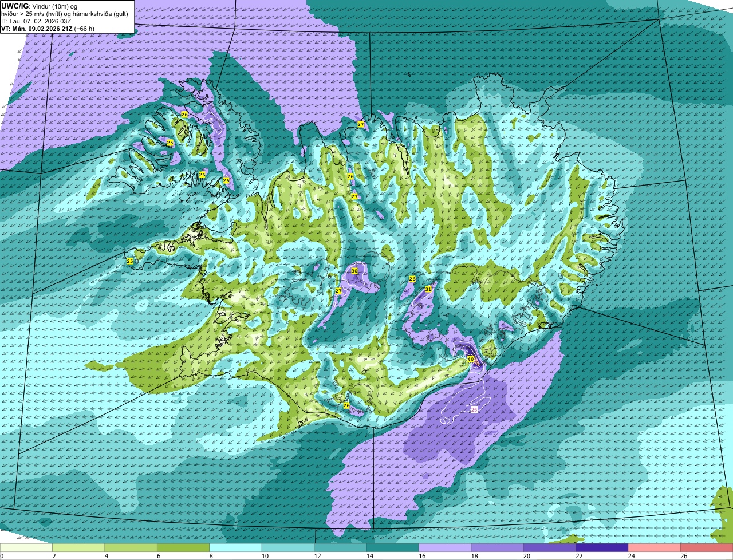Click the legend scale tick number 16
The height and width of the screenshot is (560, 733).
(421, 556)
